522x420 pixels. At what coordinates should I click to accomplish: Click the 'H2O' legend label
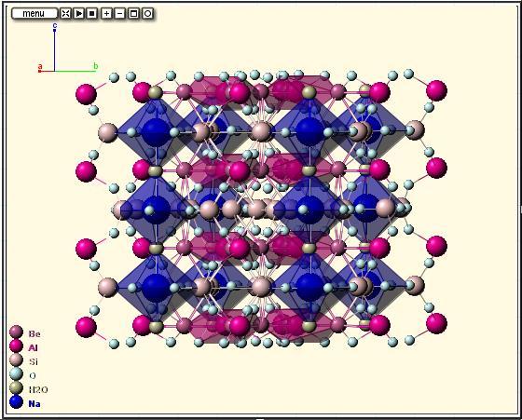tap(38, 390)
